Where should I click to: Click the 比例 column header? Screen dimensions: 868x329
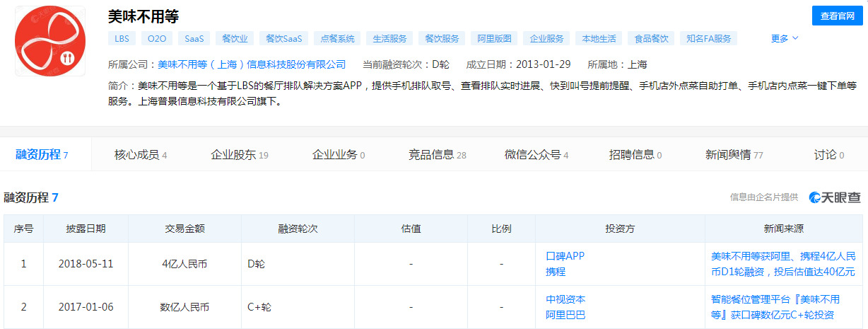click(x=502, y=229)
